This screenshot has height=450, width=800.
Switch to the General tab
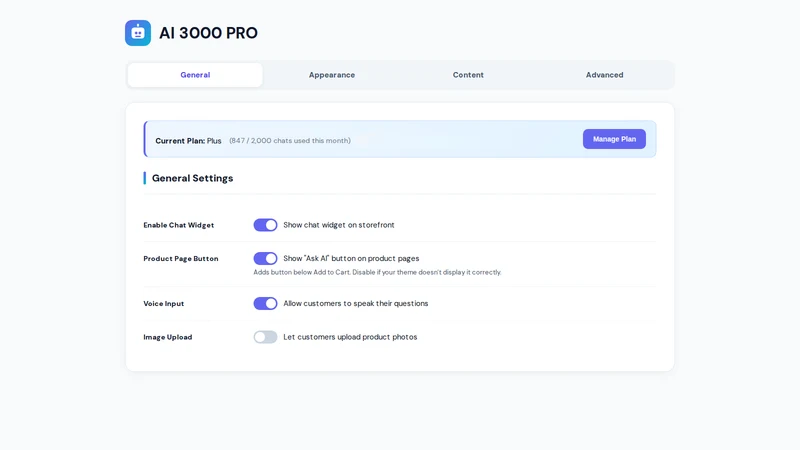point(195,75)
